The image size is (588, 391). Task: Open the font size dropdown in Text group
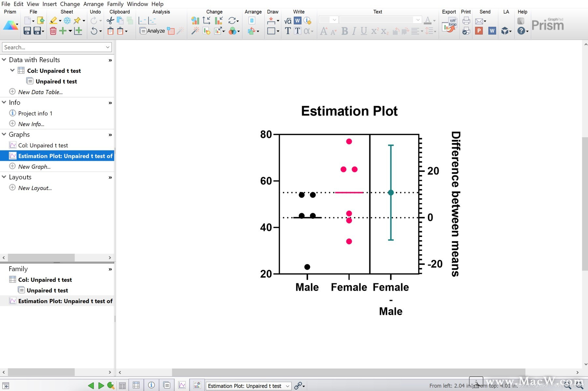(334, 20)
